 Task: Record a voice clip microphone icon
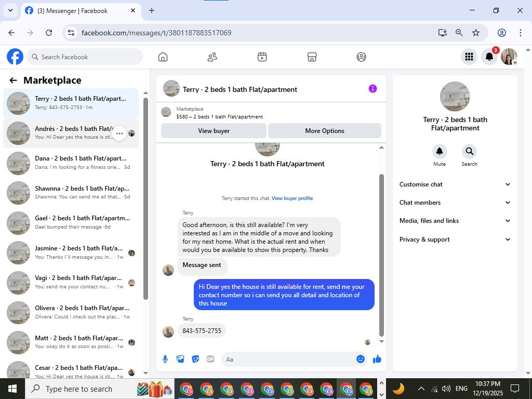tap(165, 359)
